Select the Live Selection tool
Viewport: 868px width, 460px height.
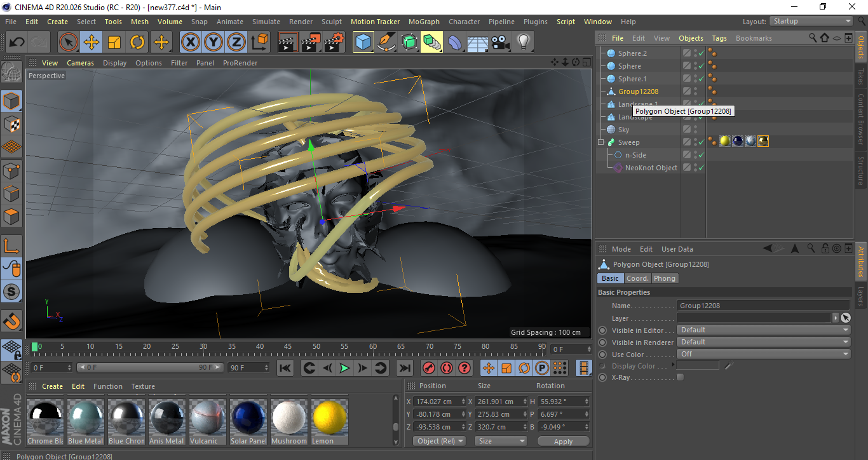[69, 43]
